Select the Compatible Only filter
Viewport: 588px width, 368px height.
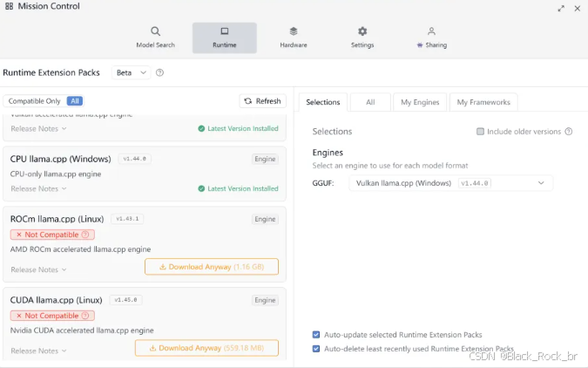coord(34,101)
